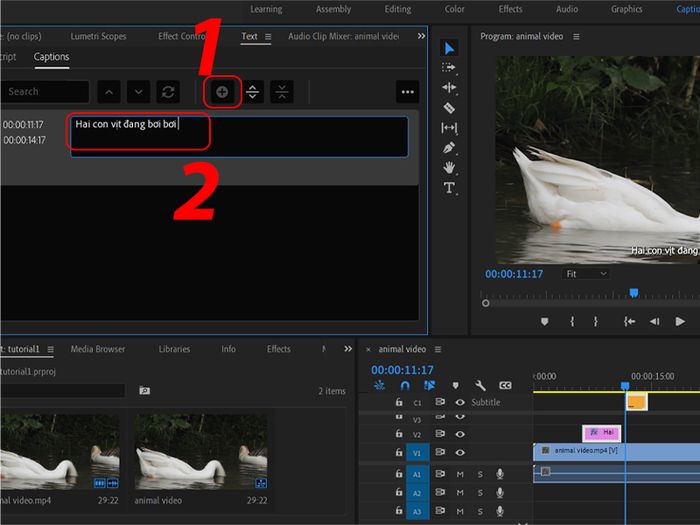
Task: Select the Selection tool arrow
Action: coord(449,48)
